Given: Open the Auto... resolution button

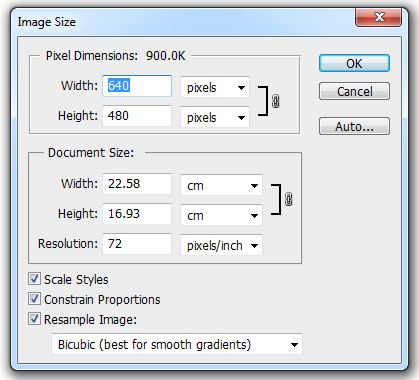Looking at the screenshot, I should point(354,126).
